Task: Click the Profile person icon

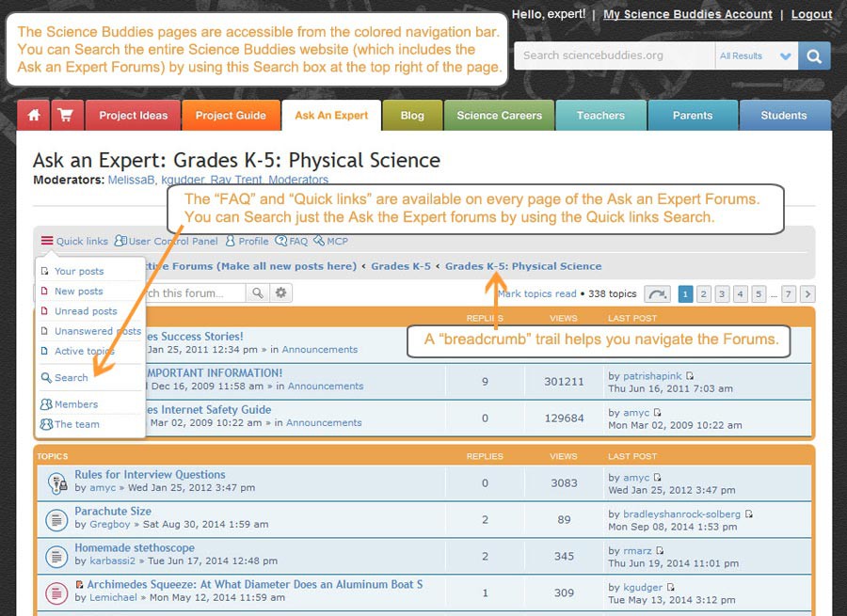Action: (231, 241)
